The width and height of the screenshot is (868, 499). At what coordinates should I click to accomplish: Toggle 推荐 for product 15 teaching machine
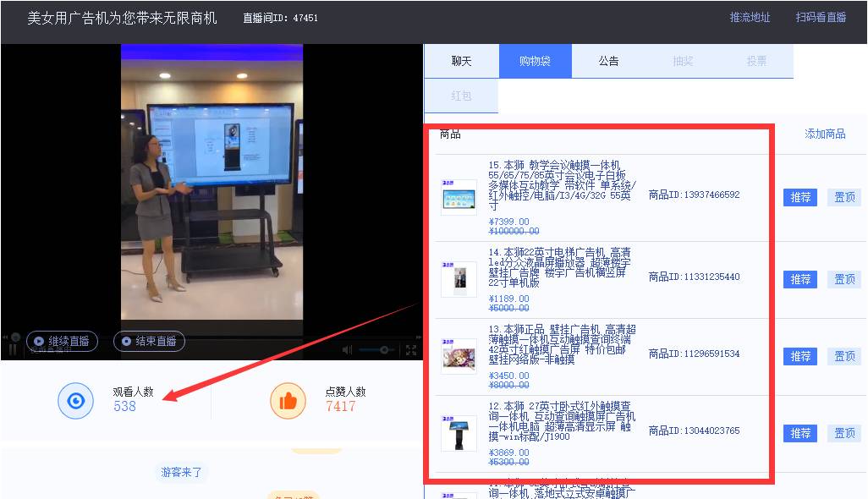coord(799,197)
